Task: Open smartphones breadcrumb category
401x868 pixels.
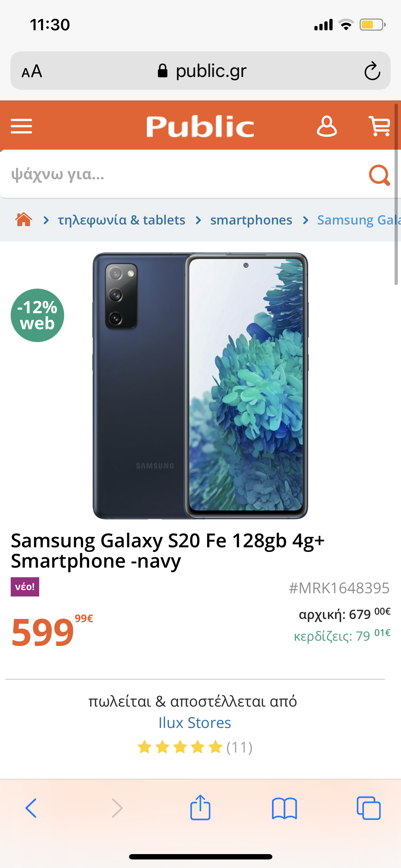Action: (251, 220)
